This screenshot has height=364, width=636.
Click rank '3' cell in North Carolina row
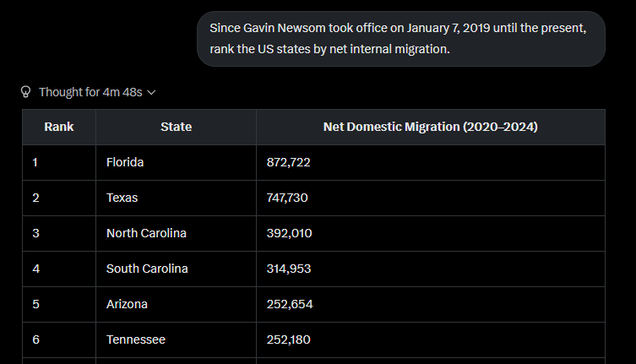tap(59, 233)
